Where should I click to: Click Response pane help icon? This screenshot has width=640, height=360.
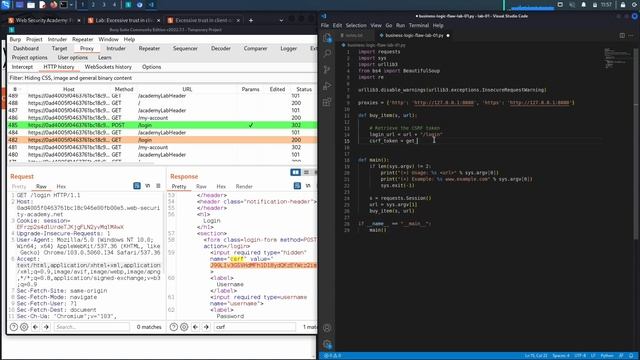pos(173,327)
